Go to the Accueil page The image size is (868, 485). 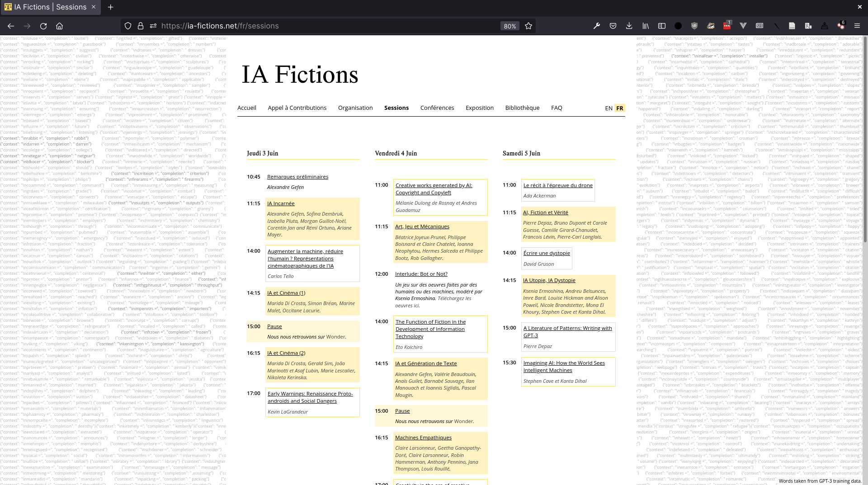click(x=247, y=108)
